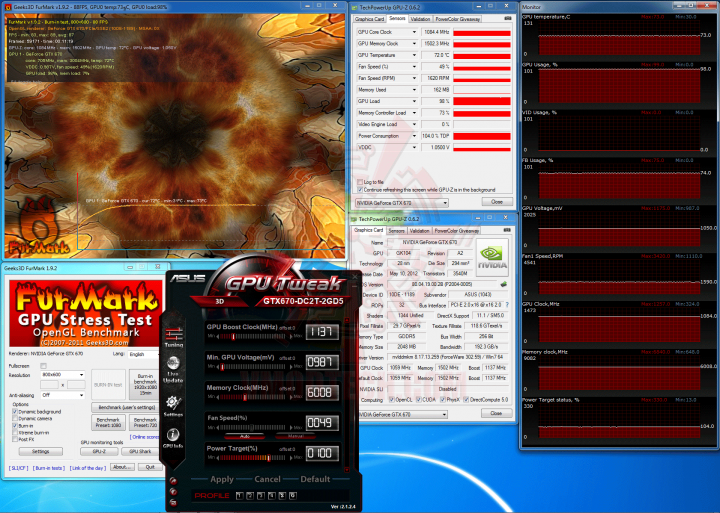The width and height of the screenshot is (720, 513).
Task: Open GPU Info in GPU Tweak
Action: click(173, 438)
